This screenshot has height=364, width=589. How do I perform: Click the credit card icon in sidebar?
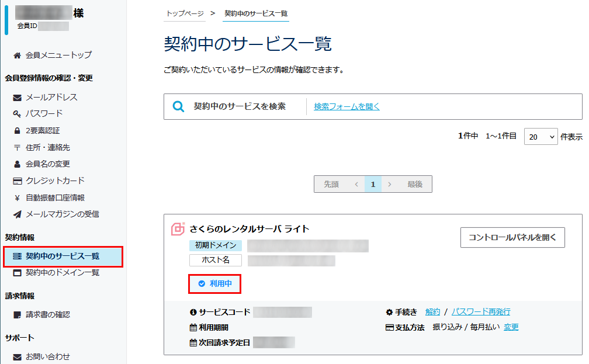(17, 181)
